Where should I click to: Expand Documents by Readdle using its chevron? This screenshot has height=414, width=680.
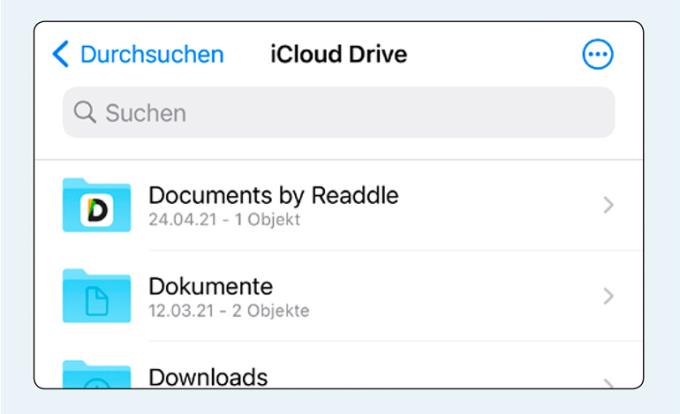[608, 205]
